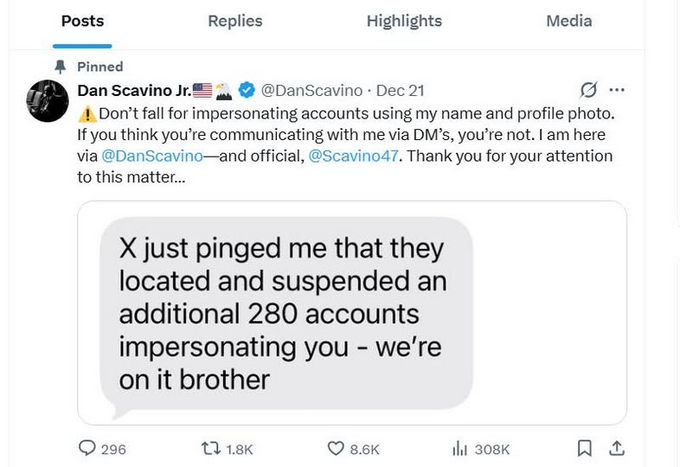Open the Highlights tab
This screenshot has width=680, height=467.
[404, 21]
